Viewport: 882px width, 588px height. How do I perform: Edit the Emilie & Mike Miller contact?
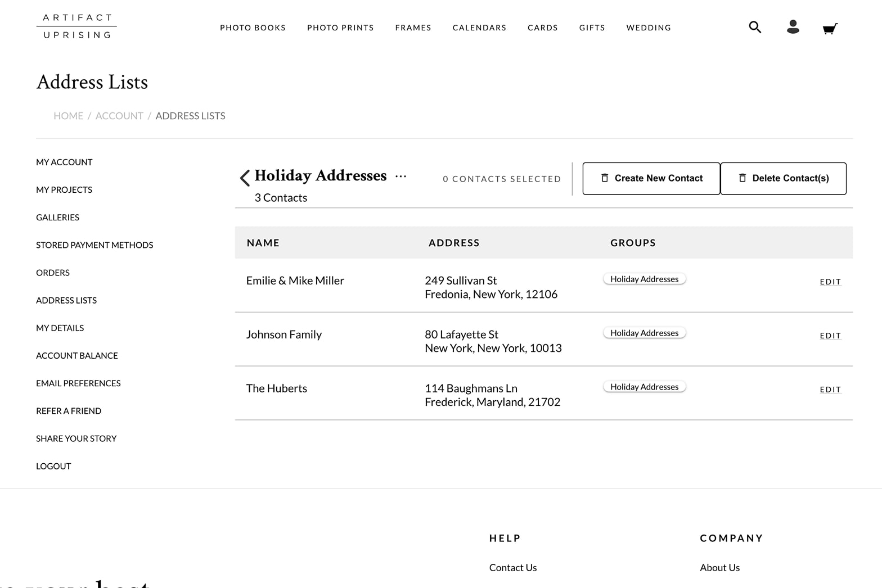point(830,282)
